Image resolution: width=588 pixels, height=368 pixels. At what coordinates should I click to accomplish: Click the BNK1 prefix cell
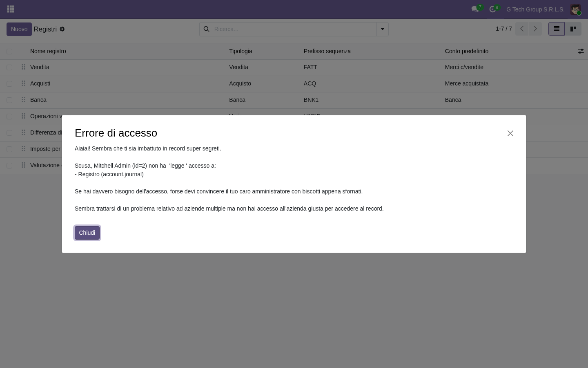pyautogui.click(x=311, y=100)
